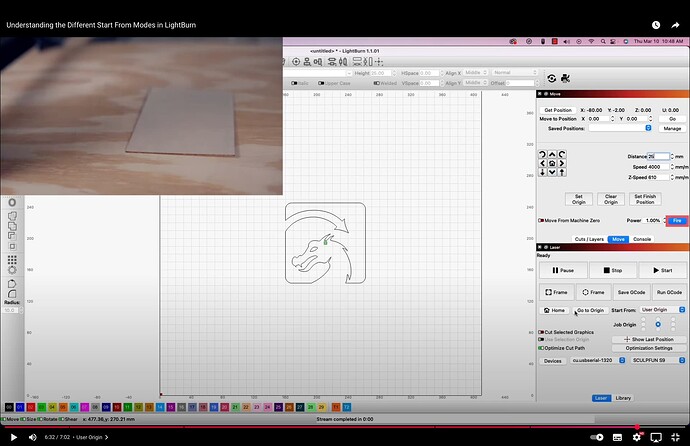Toggle the Optimize Cut Path switch
The height and width of the screenshot is (446, 690).
tap(541, 348)
